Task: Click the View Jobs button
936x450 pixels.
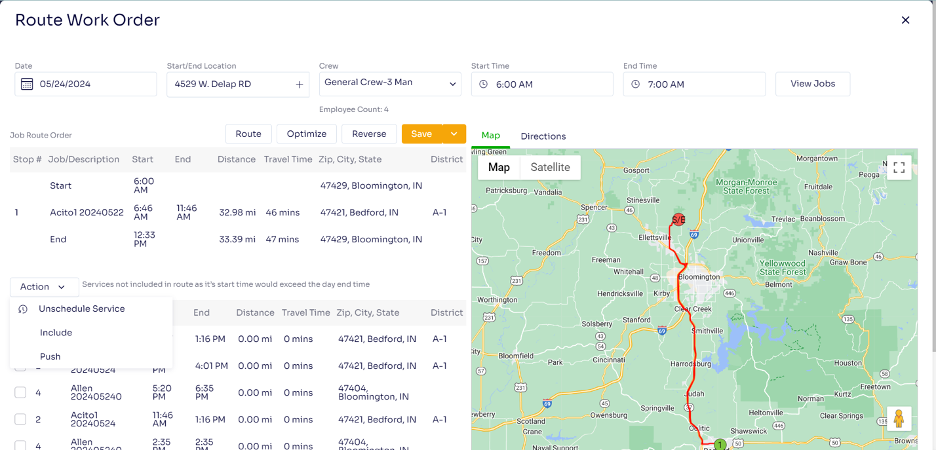Action: click(x=812, y=84)
